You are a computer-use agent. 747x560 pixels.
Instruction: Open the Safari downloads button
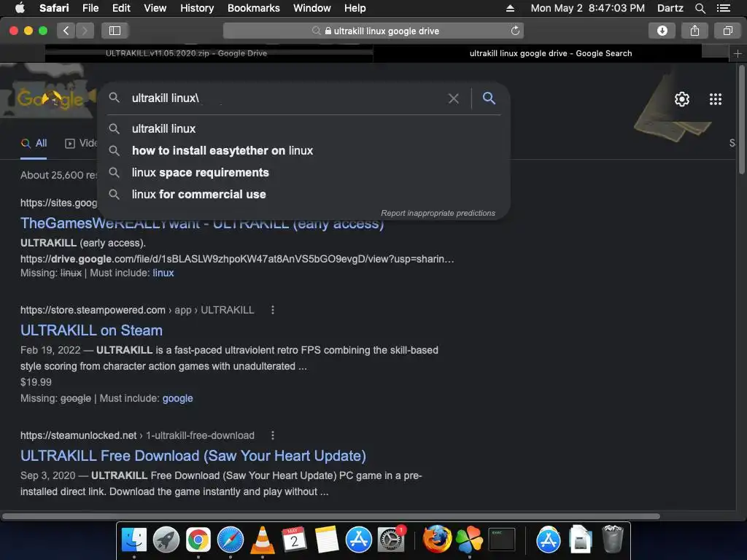pyautogui.click(x=662, y=31)
